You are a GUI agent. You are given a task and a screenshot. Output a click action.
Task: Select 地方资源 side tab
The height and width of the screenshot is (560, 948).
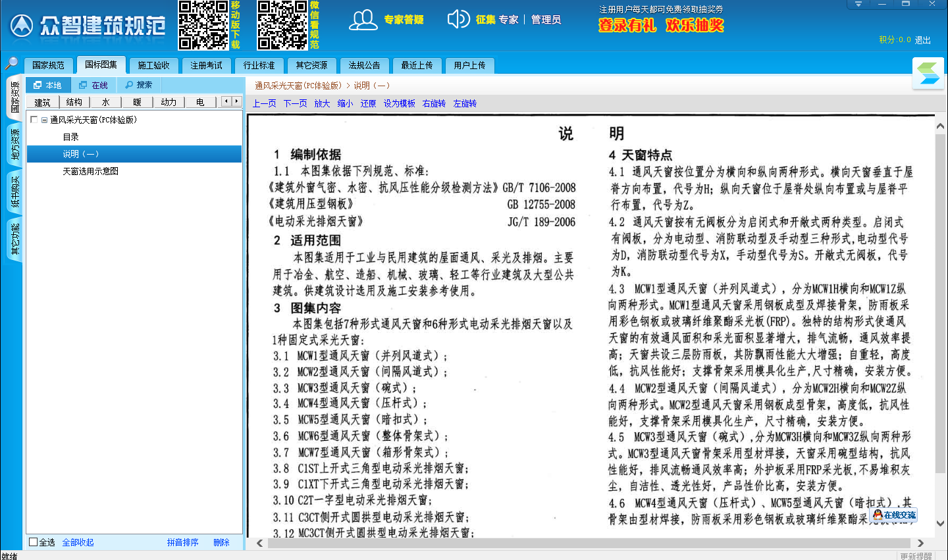pos(14,144)
